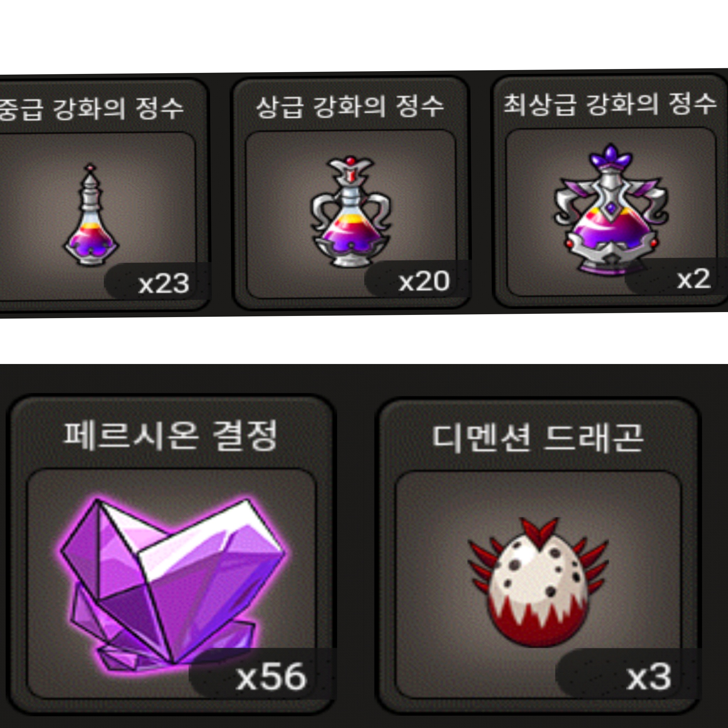Viewport: 728px width, 728px height.
Task: Click the 상급 강화의 정수 title label
Action: pyautogui.click(x=350, y=106)
